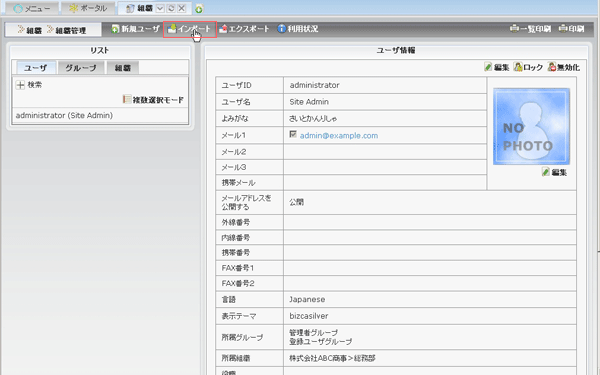600x375 pixels.
Task: Click the Japanese language value
Action: [x=307, y=299]
